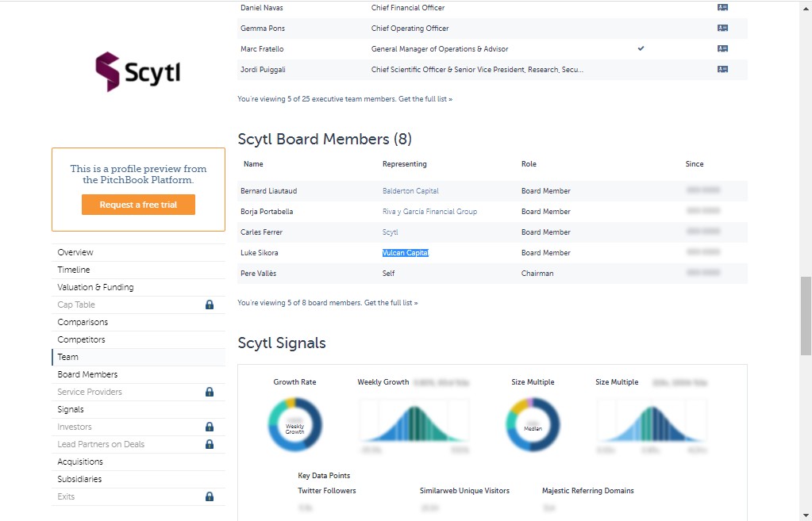812x521 pixels.
Task: Click the Name column header
Action: coord(253,164)
